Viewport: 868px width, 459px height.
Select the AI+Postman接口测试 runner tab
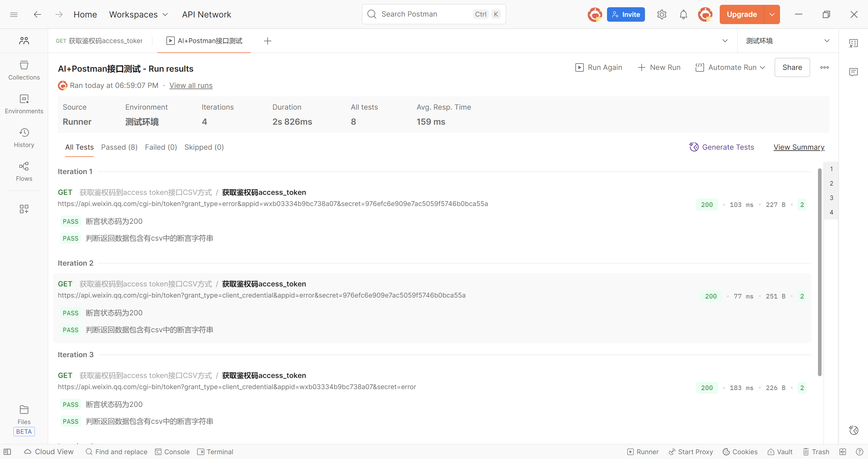click(204, 41)
